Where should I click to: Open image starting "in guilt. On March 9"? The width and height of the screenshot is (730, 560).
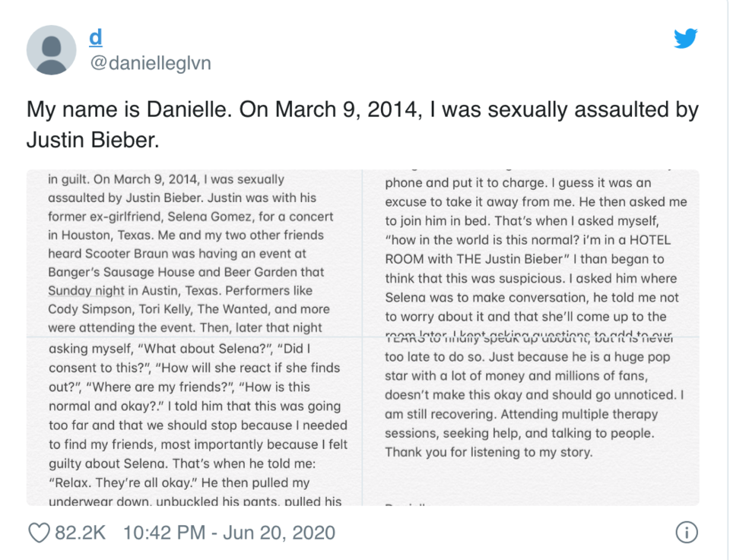pyautogui.click(x=194, y=253)
